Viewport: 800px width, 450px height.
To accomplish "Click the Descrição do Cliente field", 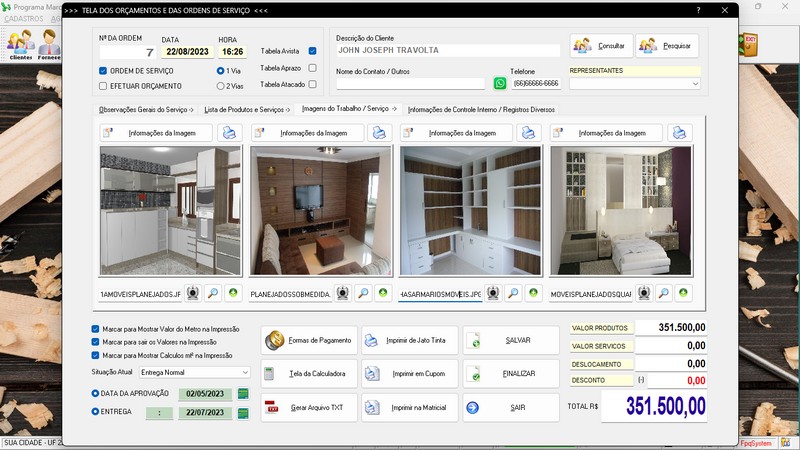I will pos(448,50).
